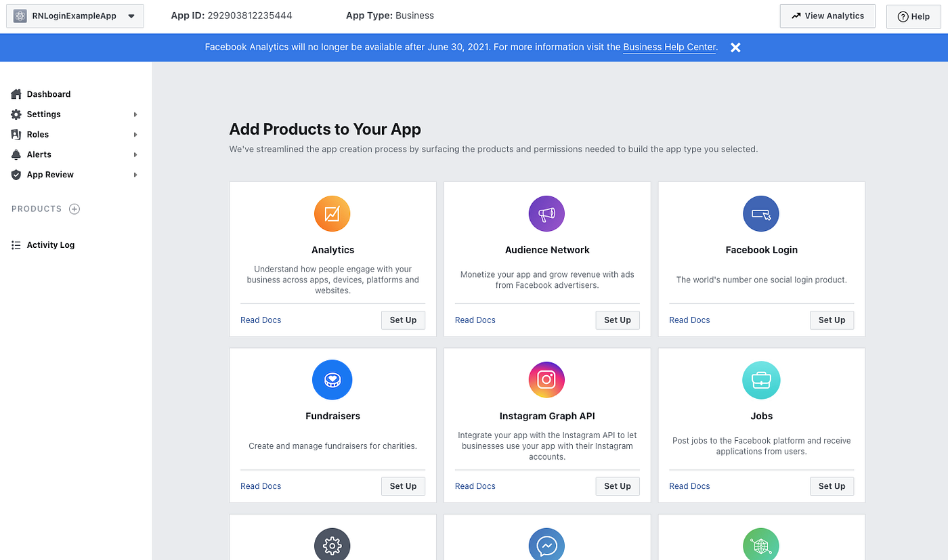This screenshot has height=560, width=948.
Task: Expand the Roles sidebar section
Action: pos(75,135)
